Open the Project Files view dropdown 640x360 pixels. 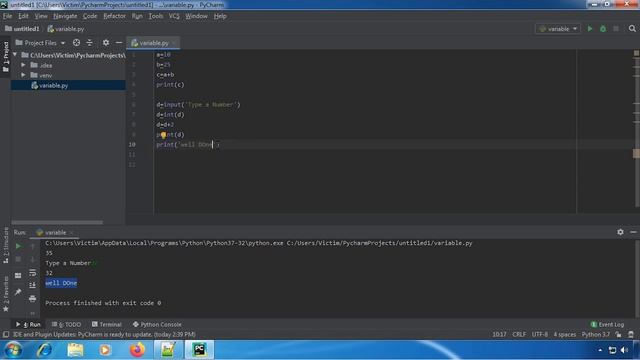[x=40, y=42]
